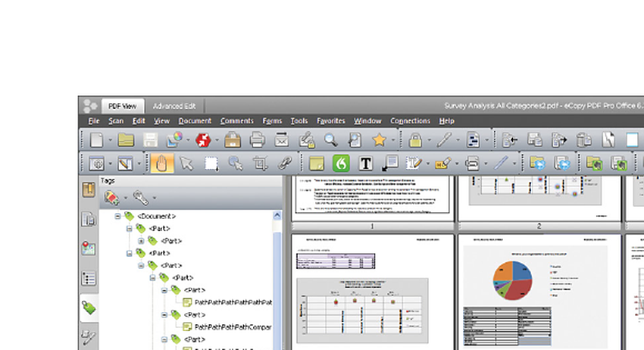This screenshot has width=644, height=350.
Task: Select the Crop tool icon
Action: click(x=260, y=164)
